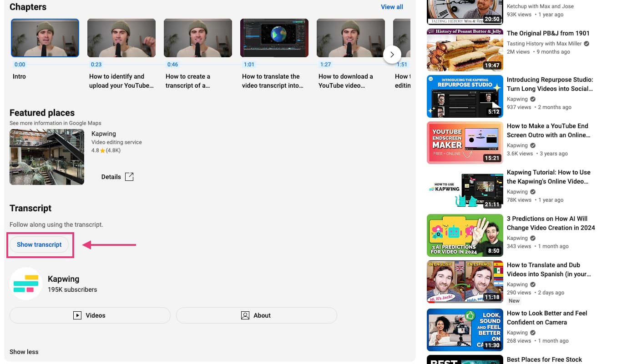Click 'See more information in Google Maps' text
The width and height of the screenshot is (622, 364).
tap(56, 123)
